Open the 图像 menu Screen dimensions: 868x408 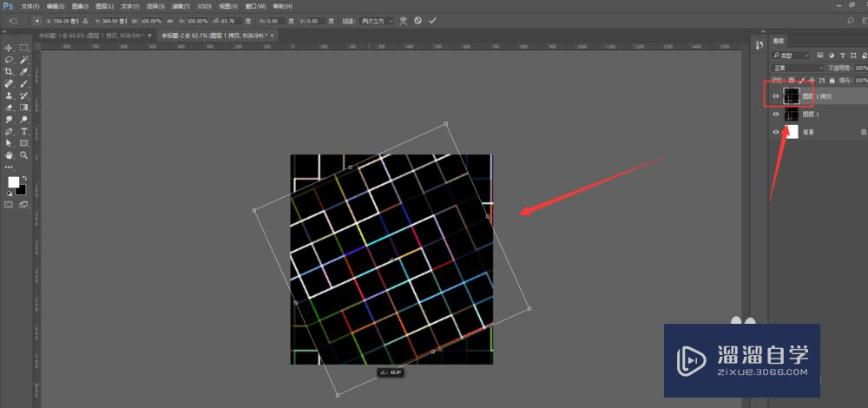pyautogui.click(x=80, y=6)
